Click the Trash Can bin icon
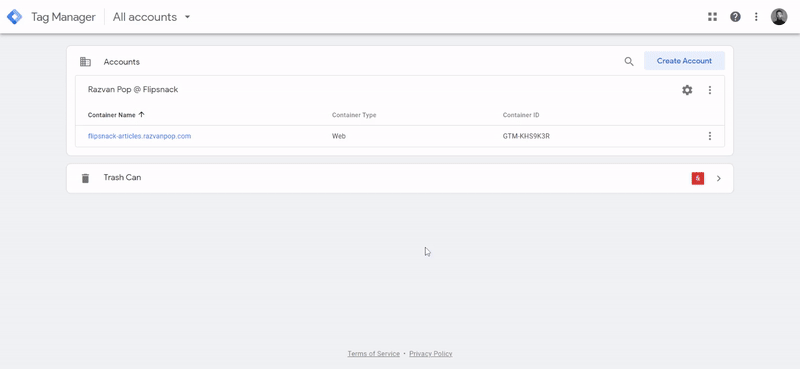Viewport: 800px width, 369px height. (85, 178)
